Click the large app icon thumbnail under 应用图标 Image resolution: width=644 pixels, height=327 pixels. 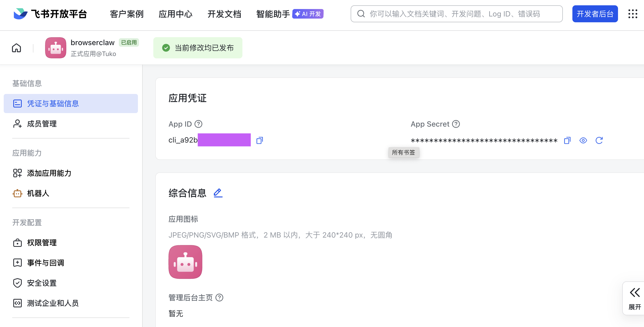[x=185, y=262]
